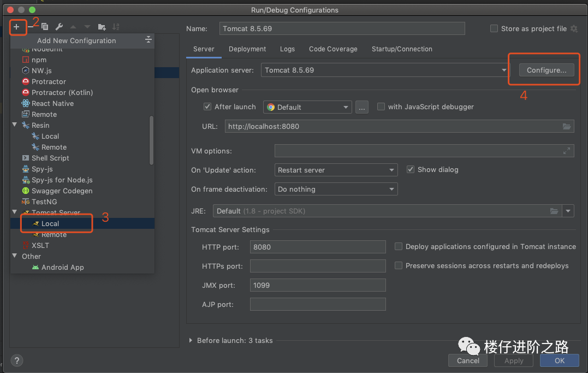Open On 'Update' action dropdown

click(336, 170)
